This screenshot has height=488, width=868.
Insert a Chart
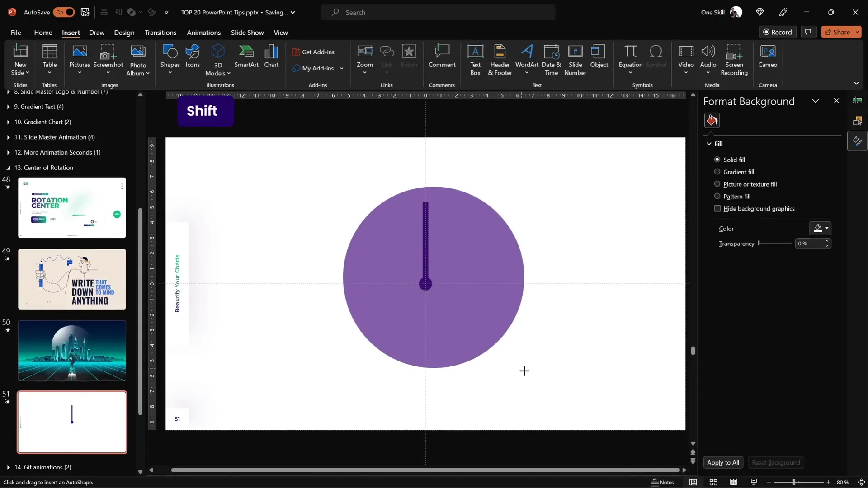coord(271,56)
